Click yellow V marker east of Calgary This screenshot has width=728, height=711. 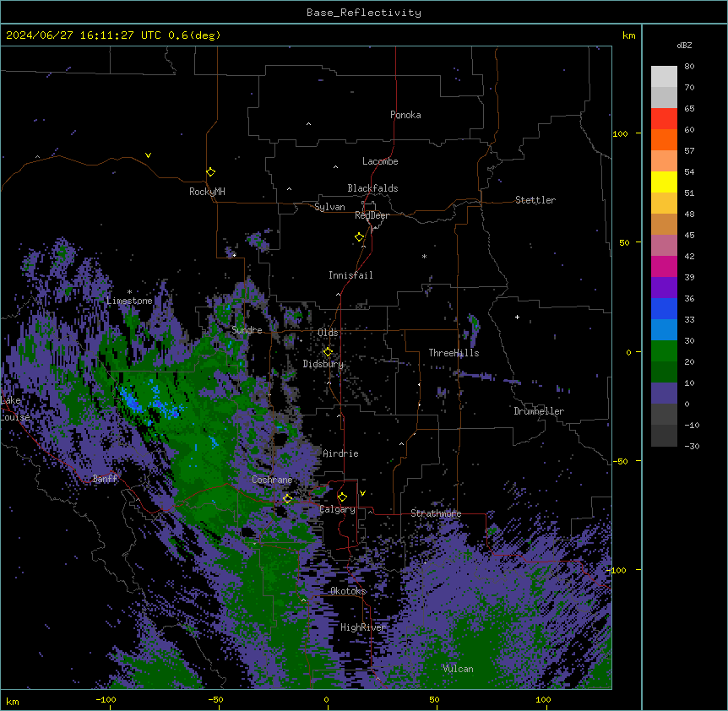[362, 493]
